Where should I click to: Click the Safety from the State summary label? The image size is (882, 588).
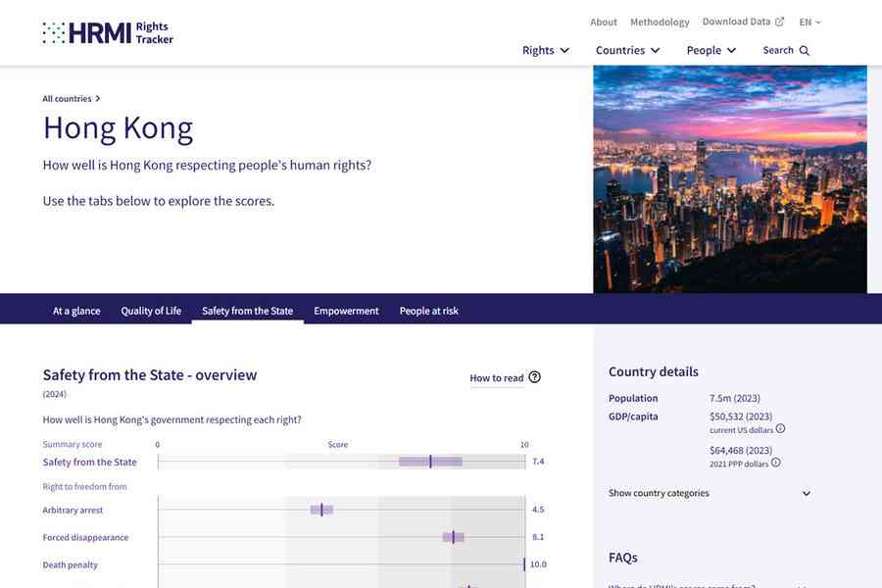click(89, 462)
